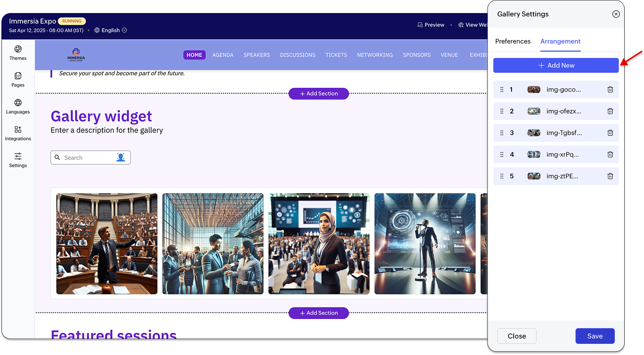Open SPEAKERS in site navigation
This screenshot has width=644, height=355.
point(257,55)
